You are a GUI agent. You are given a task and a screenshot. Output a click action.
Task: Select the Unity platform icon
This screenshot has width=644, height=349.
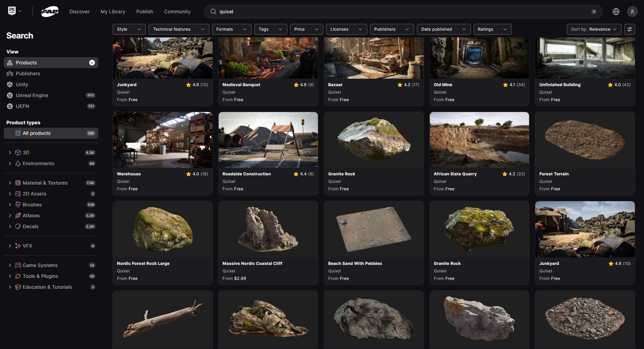tap(10, 84)
